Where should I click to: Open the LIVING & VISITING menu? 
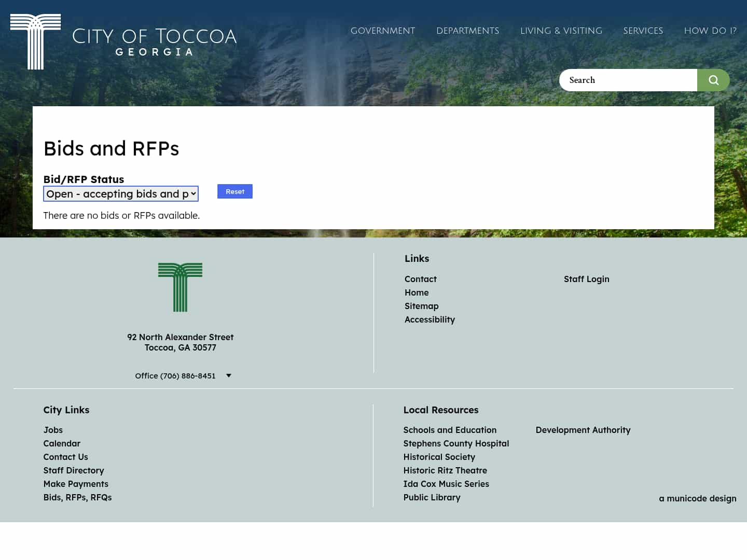(x=561, y=31)
